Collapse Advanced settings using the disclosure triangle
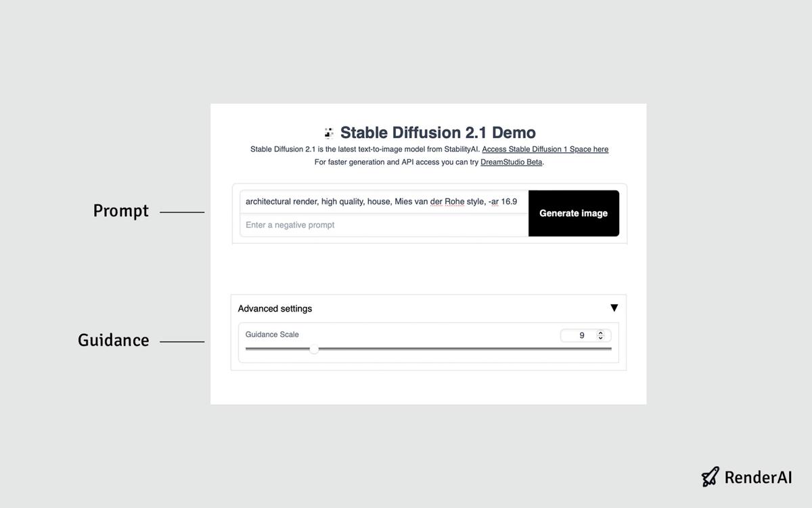 (614, 307)
